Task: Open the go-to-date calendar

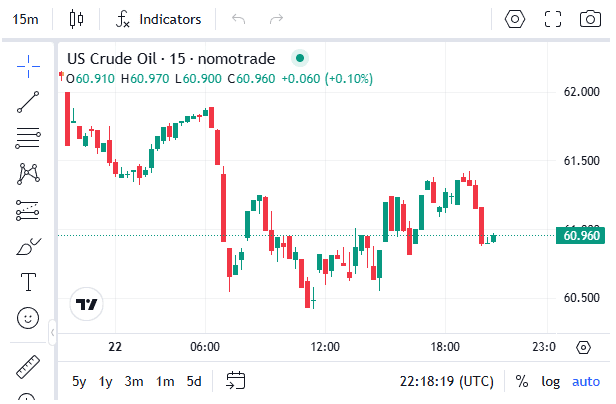Action: tap(236, 380)
